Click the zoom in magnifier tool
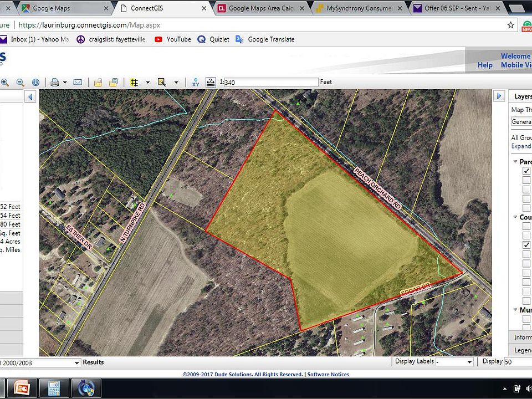Image resolution: width=532 pixels, height=399 pixels. click(5, 82)
